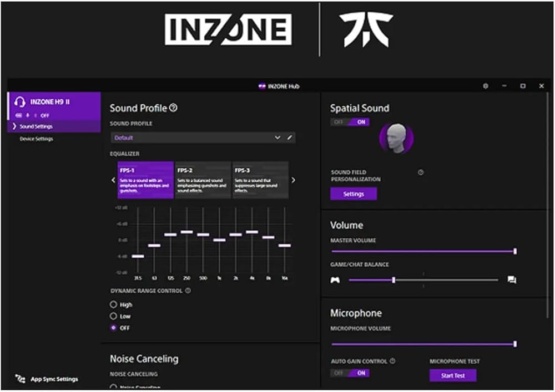Select OFF for Dynamic Range Control
555x392 pixels.
tap(113, 328)
